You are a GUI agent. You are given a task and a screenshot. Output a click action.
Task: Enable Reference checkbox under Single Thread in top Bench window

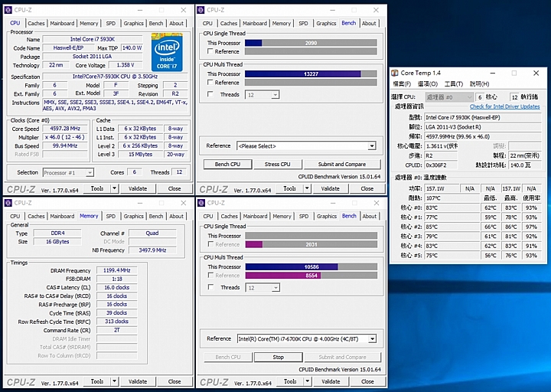pyautogui.click(x=210, y=51)
